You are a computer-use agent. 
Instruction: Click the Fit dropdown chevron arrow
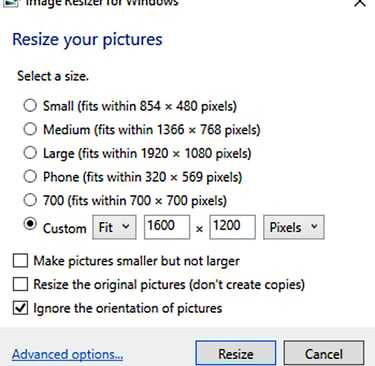tap(126, 226)
